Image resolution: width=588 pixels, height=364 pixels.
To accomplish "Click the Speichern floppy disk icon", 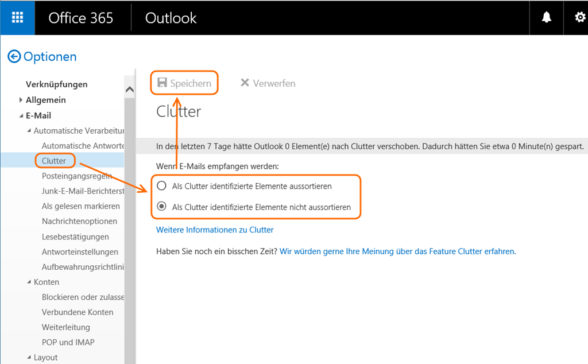I will coord(163,83).
